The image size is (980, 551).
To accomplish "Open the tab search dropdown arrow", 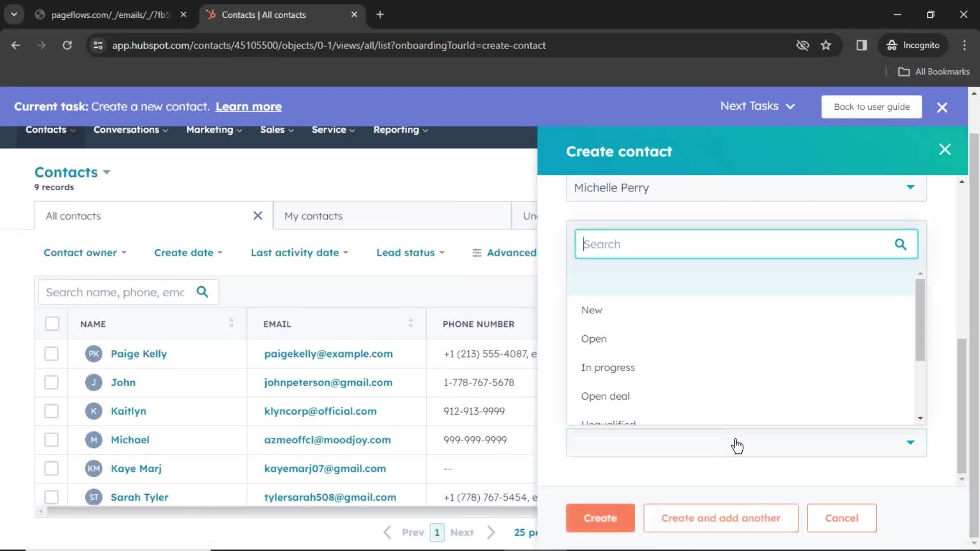I will tap(14, 15).
